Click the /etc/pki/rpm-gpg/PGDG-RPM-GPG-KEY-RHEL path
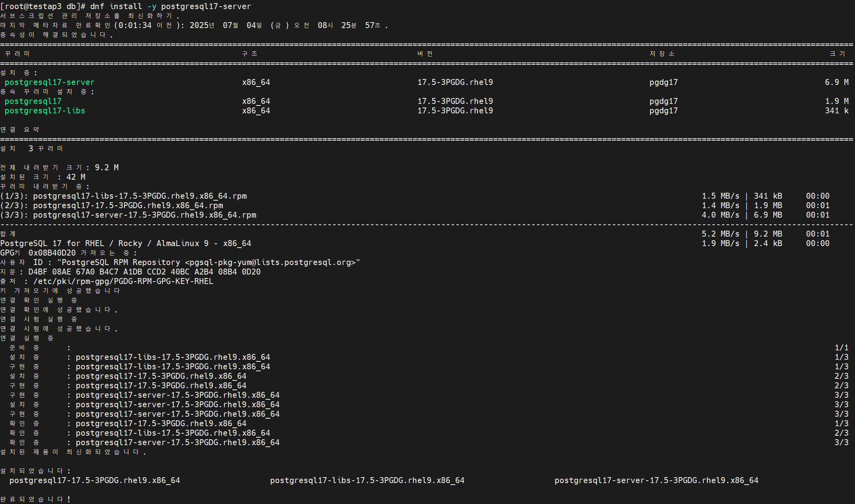 click(123, 281)
